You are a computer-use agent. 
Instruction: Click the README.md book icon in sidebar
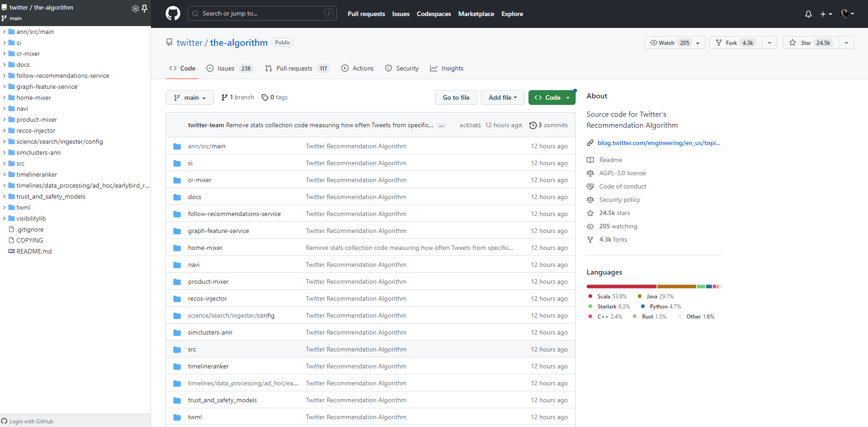(x=11, y=251)
